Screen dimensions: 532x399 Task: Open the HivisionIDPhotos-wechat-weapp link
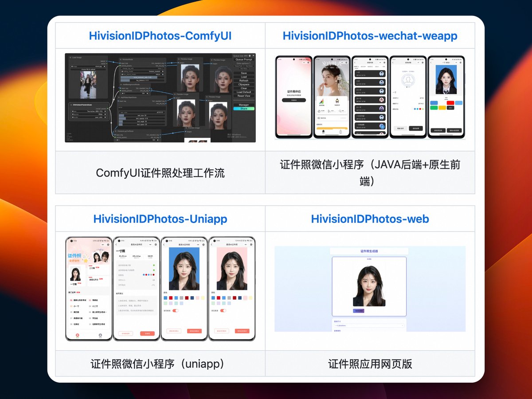[x=370, y=35]
